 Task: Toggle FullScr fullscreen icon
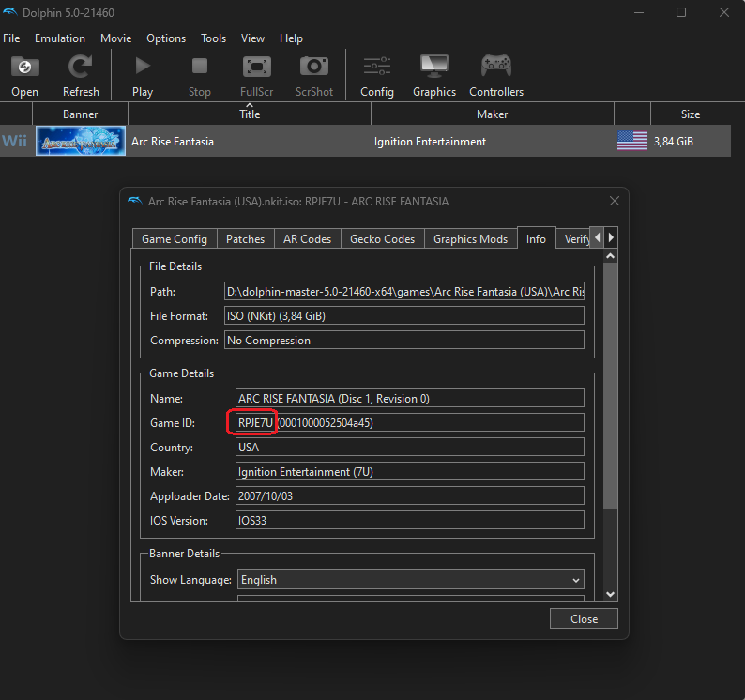(256, 67)
